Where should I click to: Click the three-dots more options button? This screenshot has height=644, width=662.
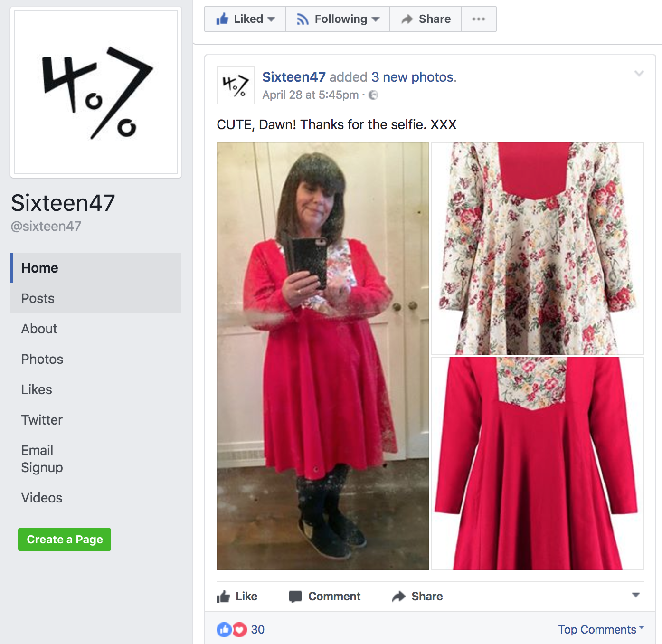(479, 19)
